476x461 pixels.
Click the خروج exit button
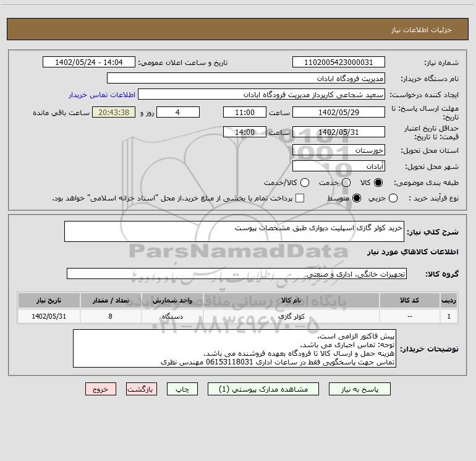(101, 389)
